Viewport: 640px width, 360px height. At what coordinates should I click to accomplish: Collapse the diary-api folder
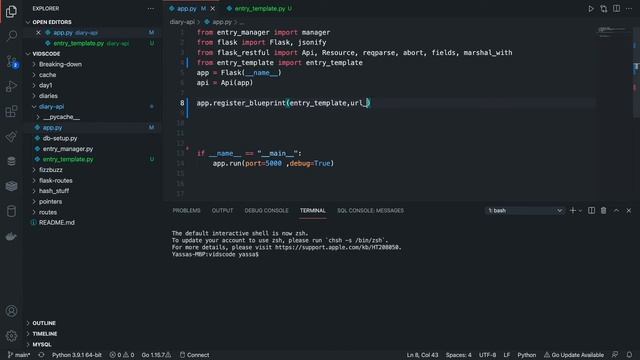(x=51, y=107)
